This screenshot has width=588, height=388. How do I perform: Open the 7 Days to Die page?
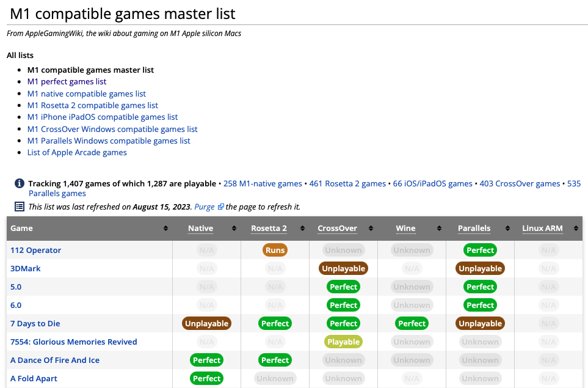pos(35,323)
